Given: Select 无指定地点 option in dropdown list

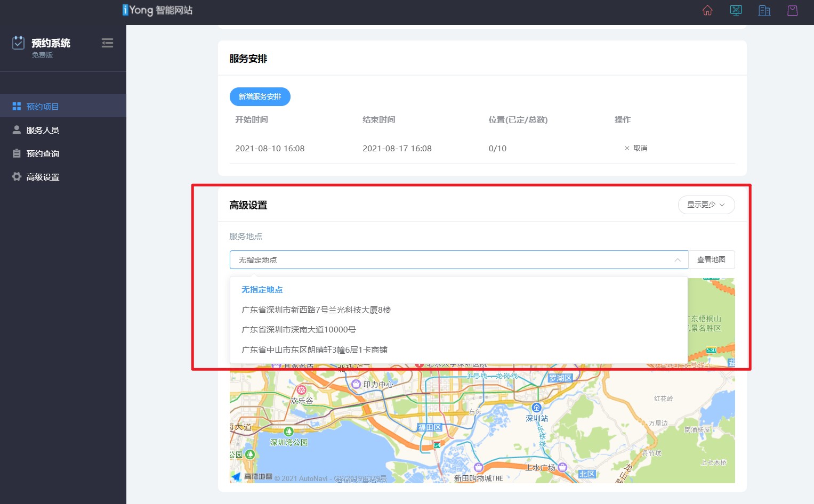Looking at the screenshot, I should (458, 290).
